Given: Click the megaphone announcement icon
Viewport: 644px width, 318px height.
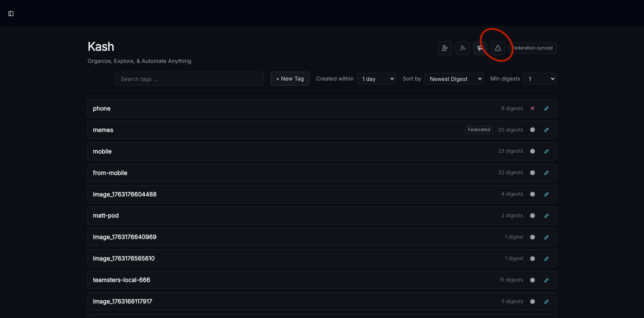Looking at the screenshot, I should (x=480, y=48).
